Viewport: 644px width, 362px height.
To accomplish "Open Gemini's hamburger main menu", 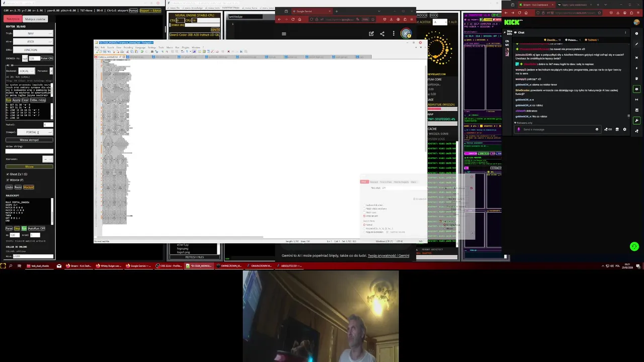I will pos(284,34).
